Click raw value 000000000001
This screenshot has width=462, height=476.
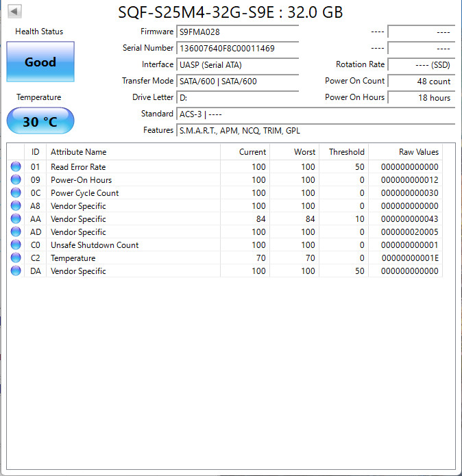coord(409,245)
